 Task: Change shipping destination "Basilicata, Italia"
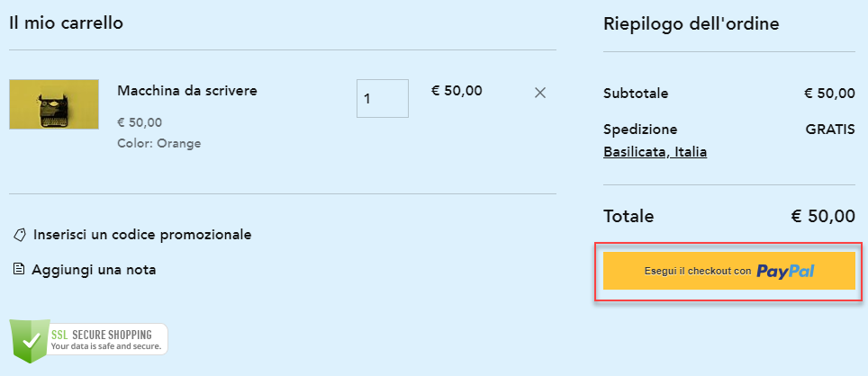(x=655, y=152)
